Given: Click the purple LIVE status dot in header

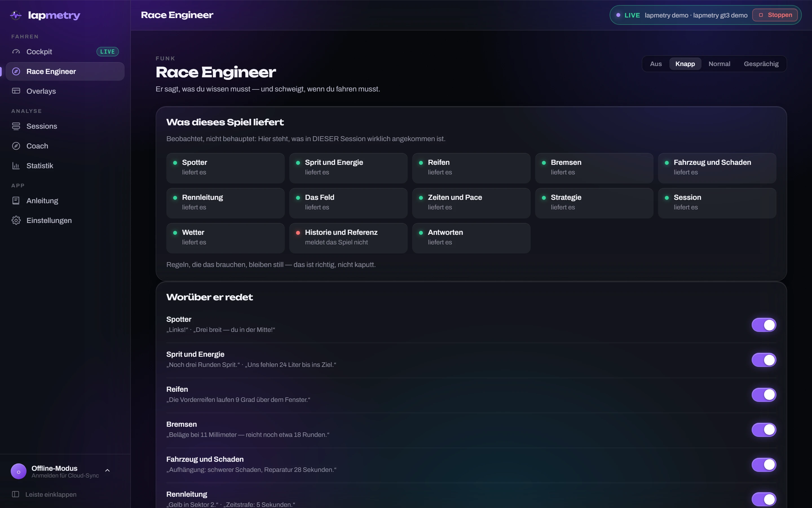Looking at the screenshot, I should [618, 15].
